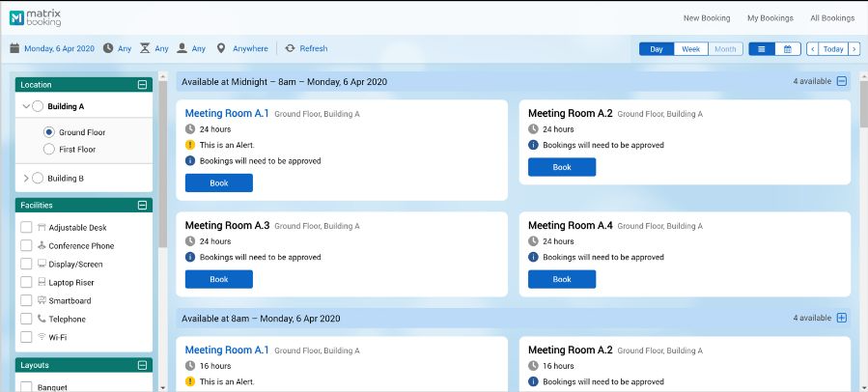The width and height of the screenshot is (868, 392).
Task: Switch to calendar grid view icon
Action: pos(788,49)
